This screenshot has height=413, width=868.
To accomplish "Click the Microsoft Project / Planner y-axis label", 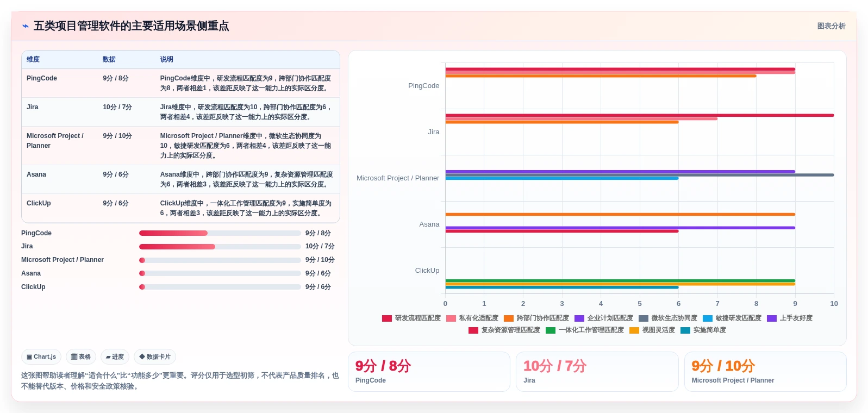I will click(398, 178).
